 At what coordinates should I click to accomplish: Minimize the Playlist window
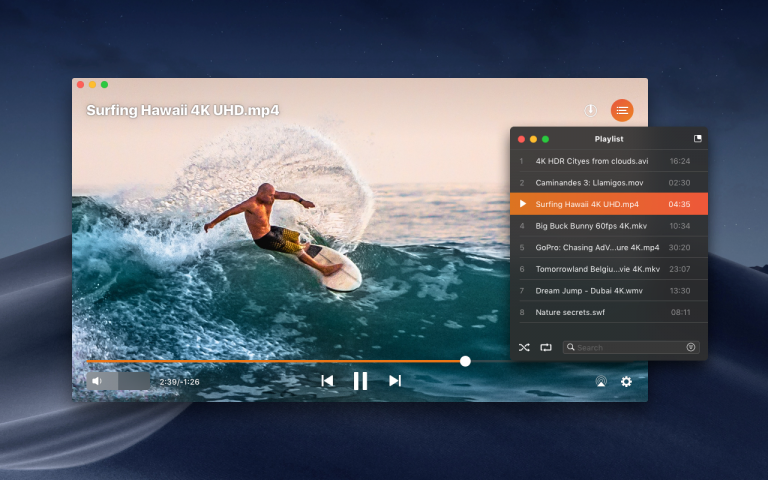coord(533,139)
